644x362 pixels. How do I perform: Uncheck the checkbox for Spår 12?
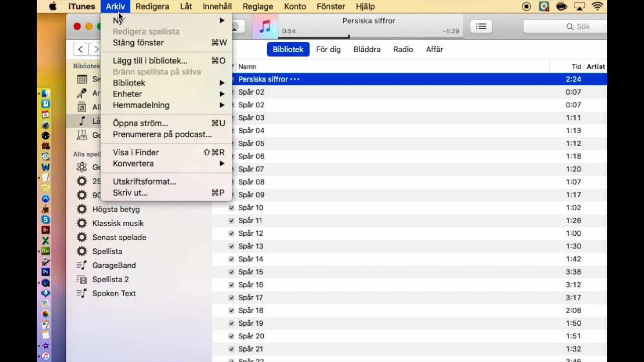pyautogui.click(x=231, y=233)
